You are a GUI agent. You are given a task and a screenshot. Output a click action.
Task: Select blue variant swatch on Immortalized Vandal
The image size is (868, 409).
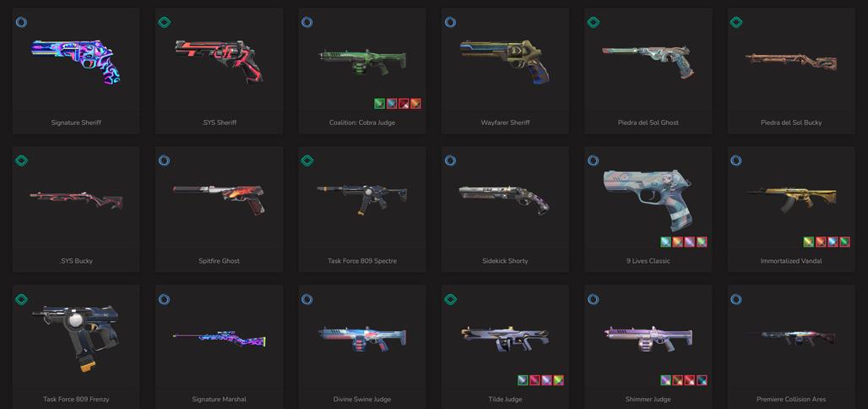coord(833,242)
